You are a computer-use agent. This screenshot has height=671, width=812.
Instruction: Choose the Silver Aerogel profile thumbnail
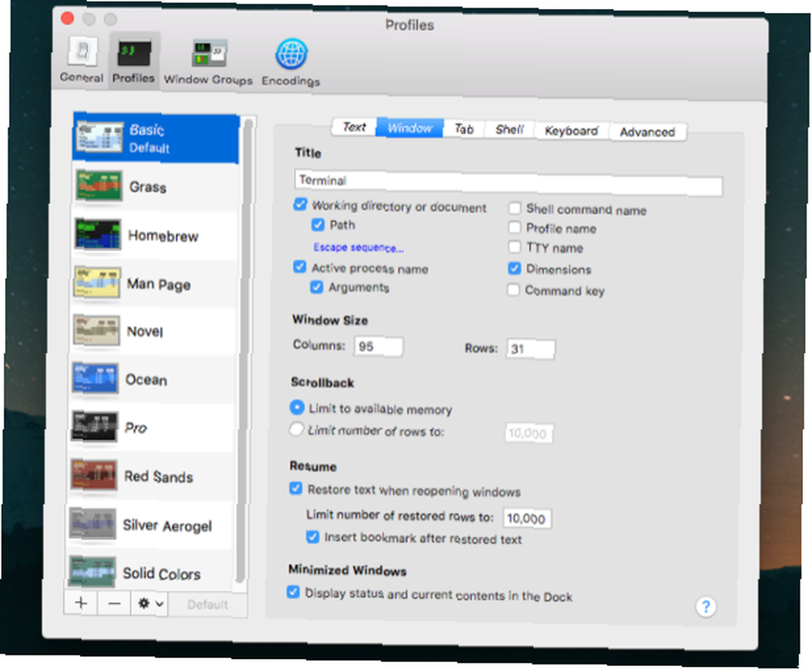pyautogui.click(x=93, y=524)
